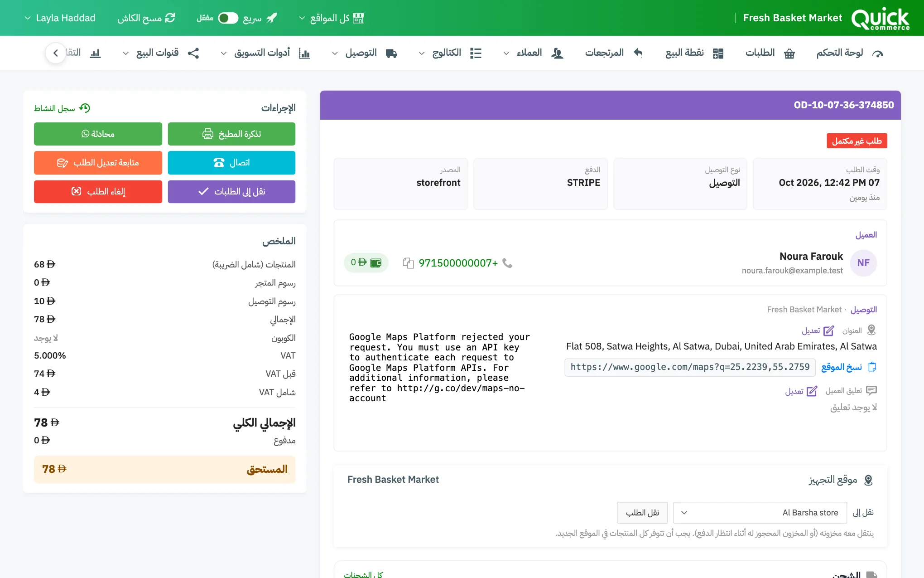Image resolution: width=924 pixels, height=578 pixels.
Task: Open نقطة البيع point of sale menu
Action: pos(694,53)
